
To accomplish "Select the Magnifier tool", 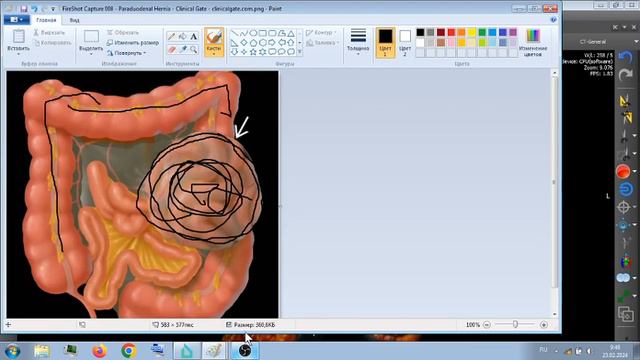I will click(193, 49).
